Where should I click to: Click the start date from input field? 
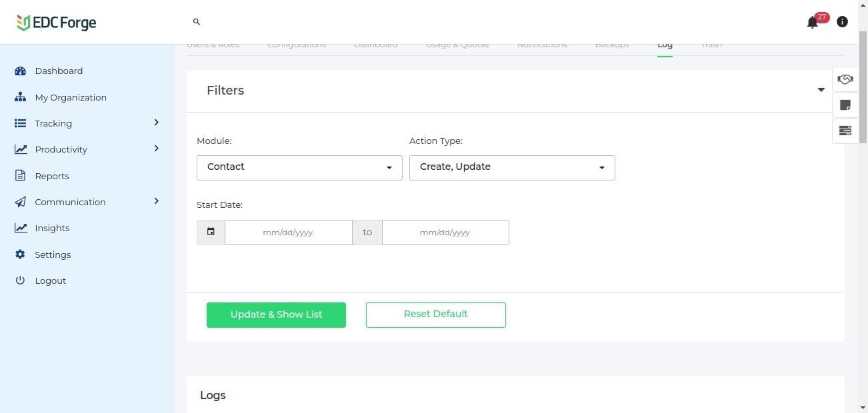coord(288,232)
